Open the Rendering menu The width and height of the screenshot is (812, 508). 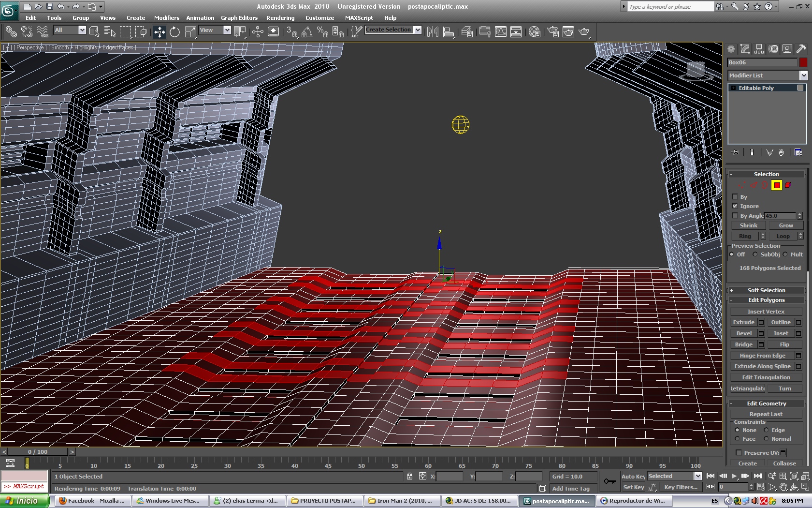point(280,18)
